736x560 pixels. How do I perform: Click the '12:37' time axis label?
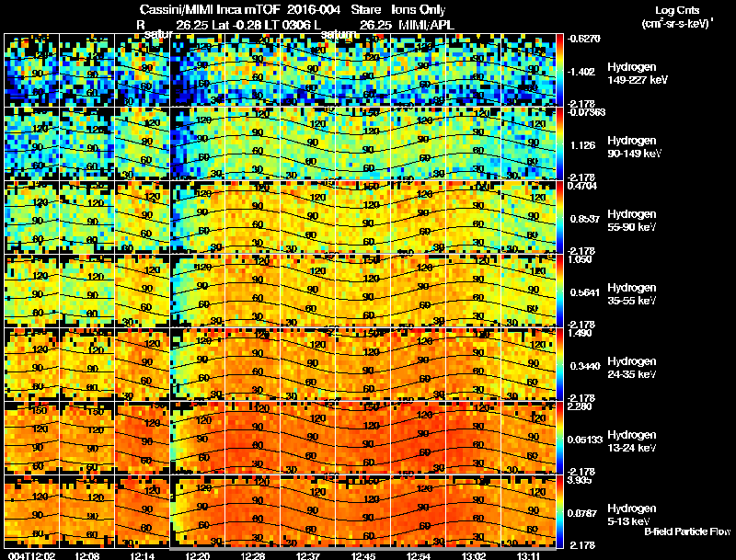[308, 555]
